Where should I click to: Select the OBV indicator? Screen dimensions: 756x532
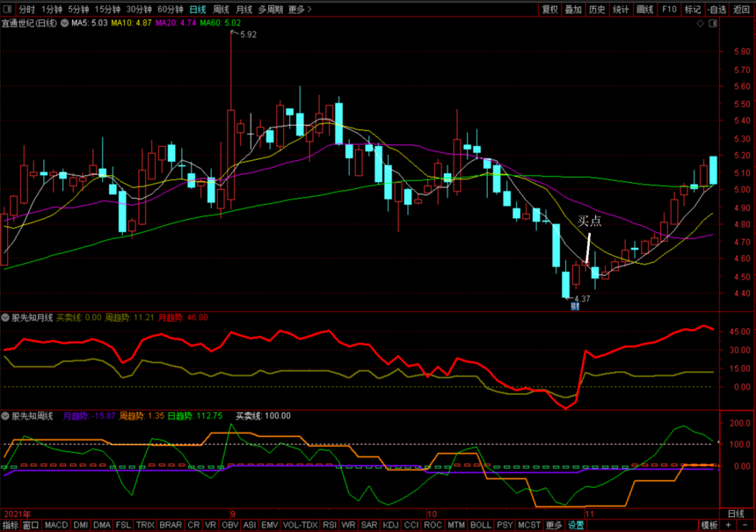pos(230,525)
